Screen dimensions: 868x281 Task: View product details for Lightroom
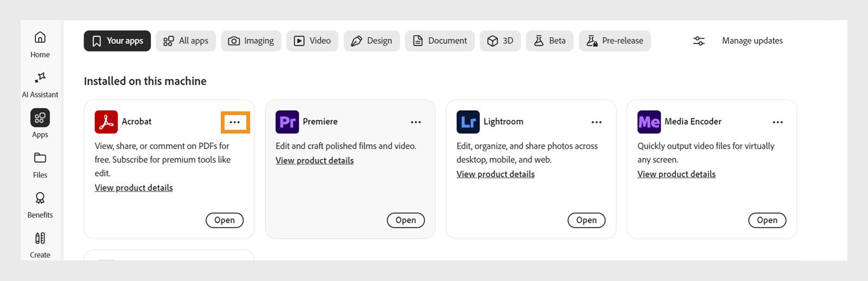coord(495,174)
